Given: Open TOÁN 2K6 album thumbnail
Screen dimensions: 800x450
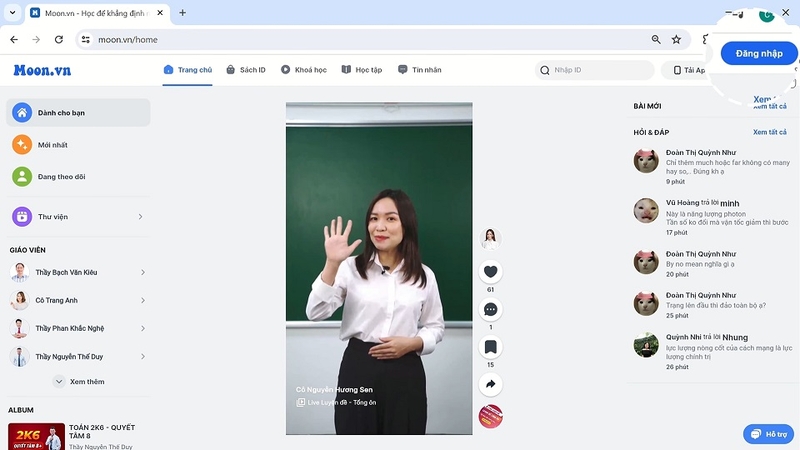Looking at the screenshot, I should pyautogui.click(x=36, y=436).
